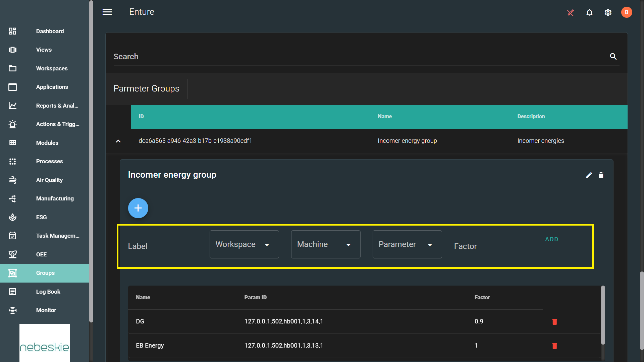The image size is (644, 362).
Task: Click the ESG leaf icon
Action: tap(12, 217)
